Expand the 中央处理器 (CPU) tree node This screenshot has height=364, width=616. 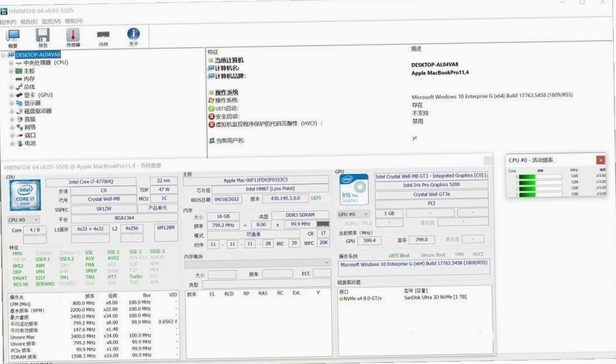[x=11, y=63]
